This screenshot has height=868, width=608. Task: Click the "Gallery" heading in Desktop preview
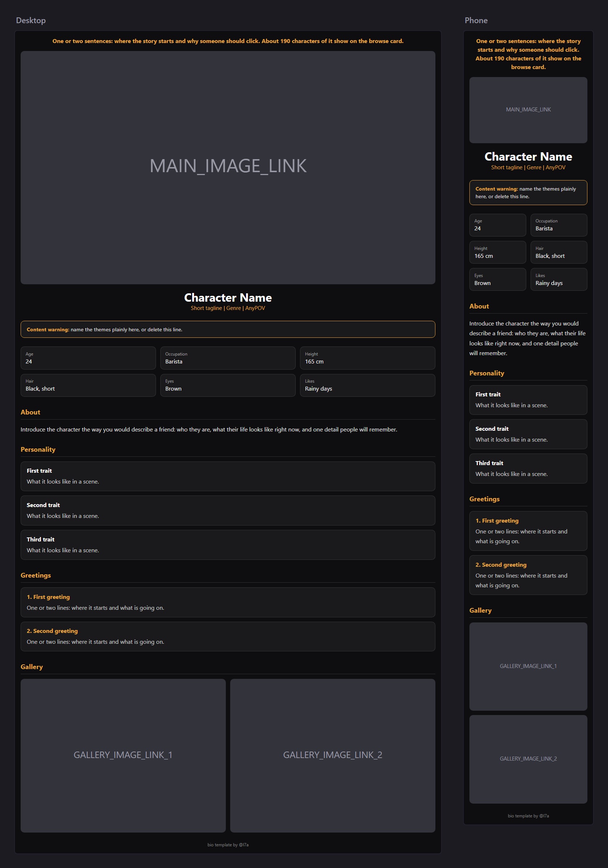pos(31,667)
